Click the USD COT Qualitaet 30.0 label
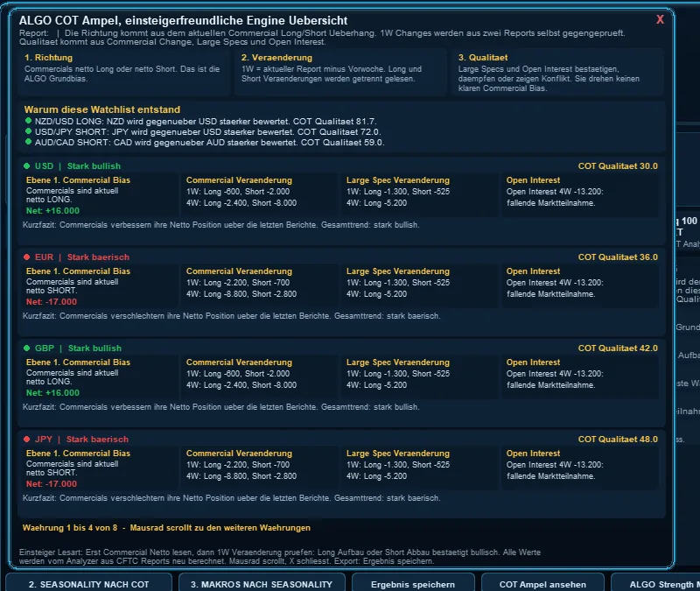Viewport: 700px width, 591px height. [618, 166]
